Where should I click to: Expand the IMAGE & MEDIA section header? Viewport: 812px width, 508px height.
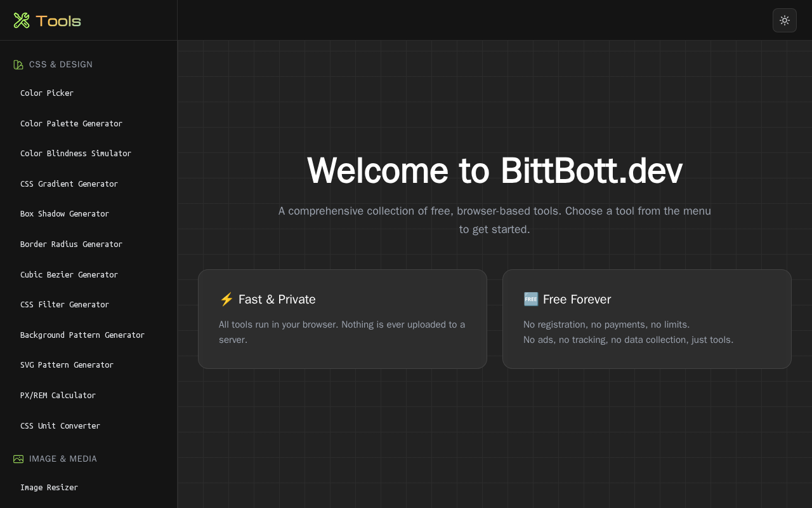pyautogui.click(x=63, y=459)
